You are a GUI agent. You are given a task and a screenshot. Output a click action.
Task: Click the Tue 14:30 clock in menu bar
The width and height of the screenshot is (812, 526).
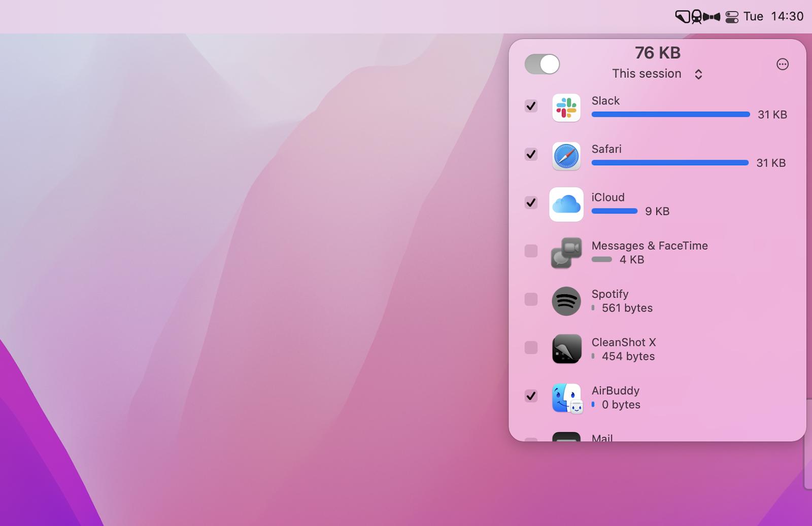(x=773, y=17)
